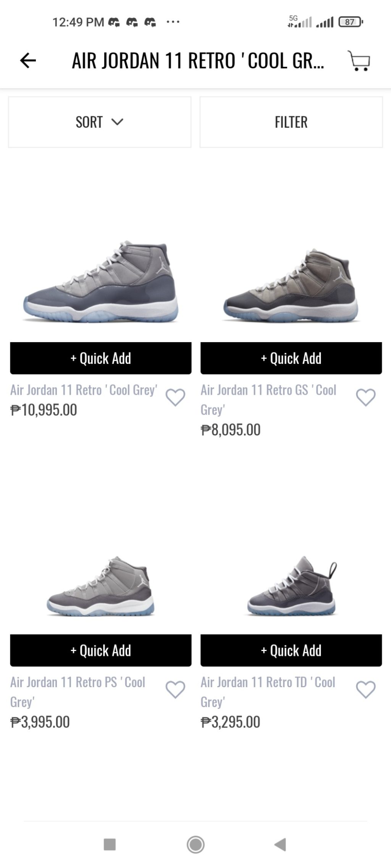The image size is (391, 868).
Task: Favorite the Air Jordan 11 Retro 'Cool Grey'
Action: (x=175, y=397)
